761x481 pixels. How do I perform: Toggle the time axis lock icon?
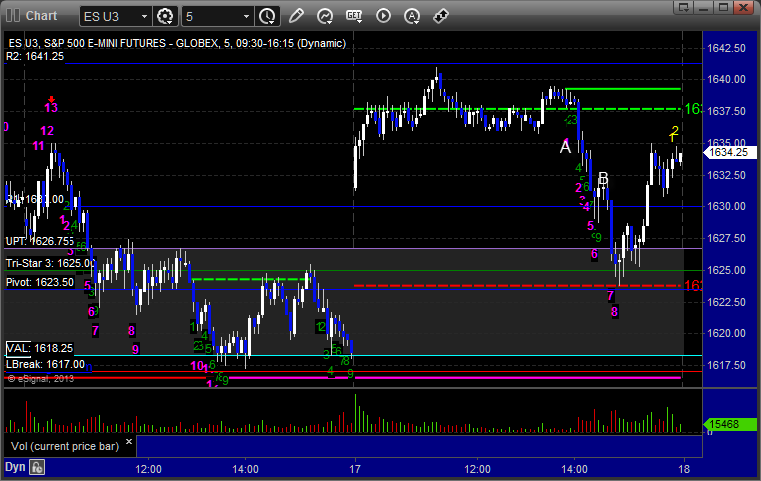point(37,467)
